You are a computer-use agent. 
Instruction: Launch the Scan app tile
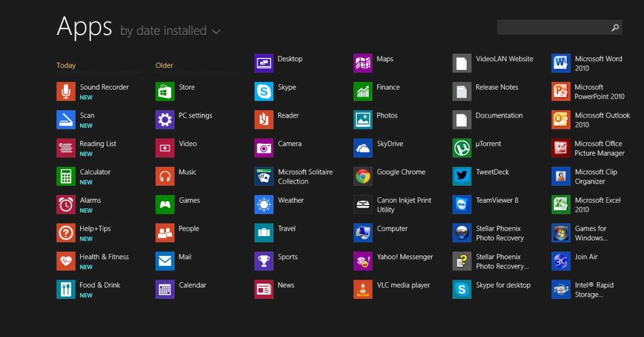click(66, 120)
